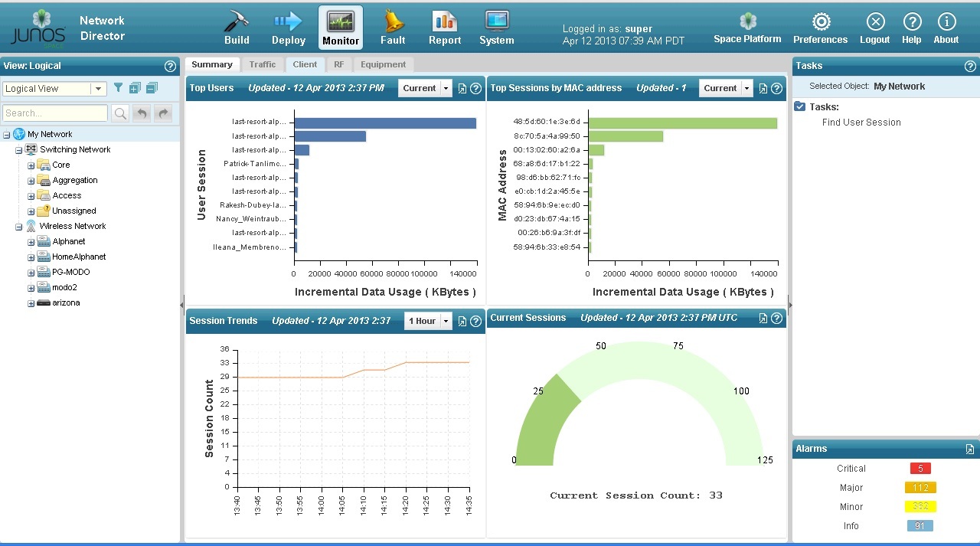The height and width of the screenshot is (546, 980).
Task: Toggle the Tasks checkbox in Tasks pane
Action: click(800, 106)
